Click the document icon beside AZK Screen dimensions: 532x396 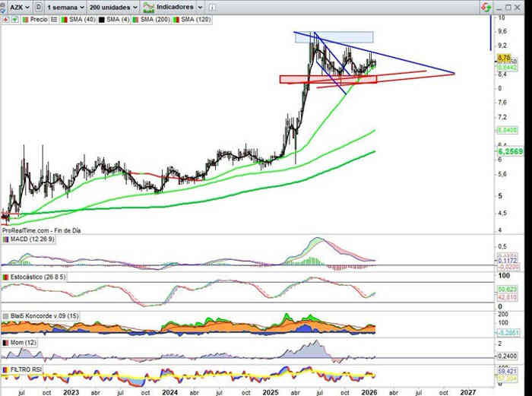point(38,7)
